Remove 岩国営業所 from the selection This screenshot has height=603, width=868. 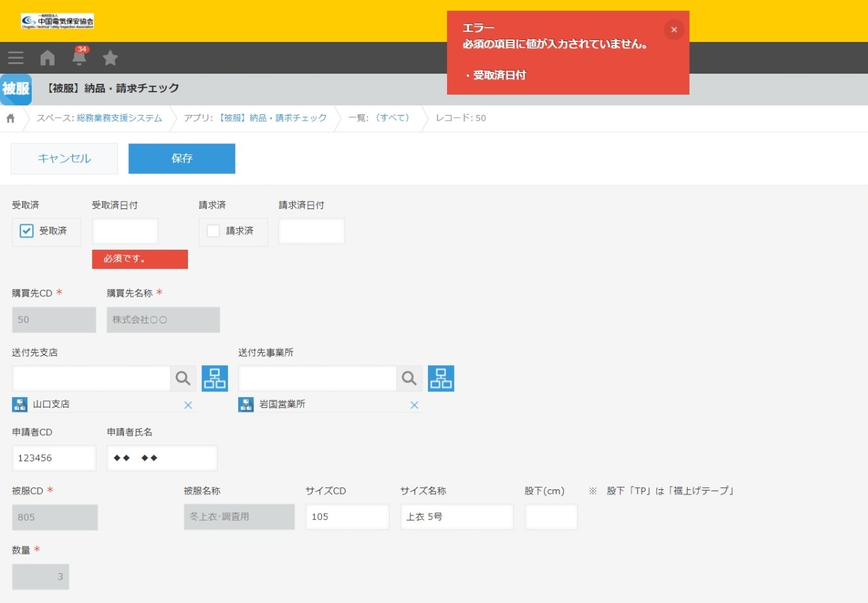coord(414,405)
